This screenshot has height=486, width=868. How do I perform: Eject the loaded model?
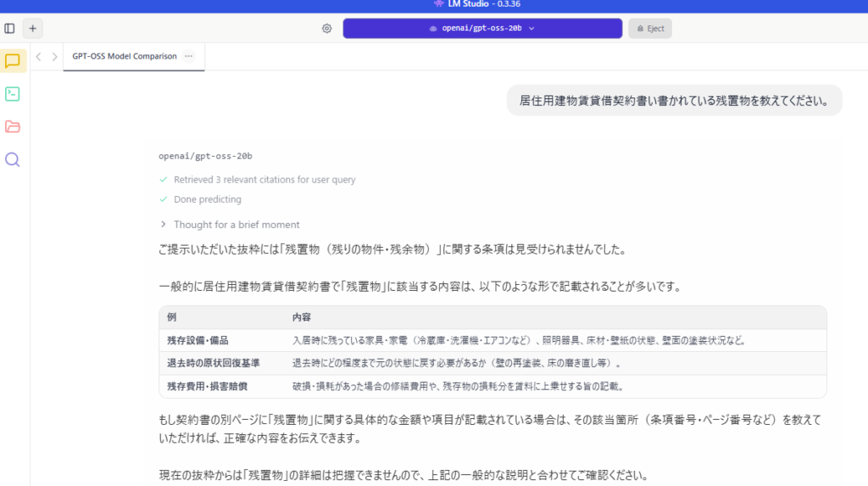[x=650, y=28]
